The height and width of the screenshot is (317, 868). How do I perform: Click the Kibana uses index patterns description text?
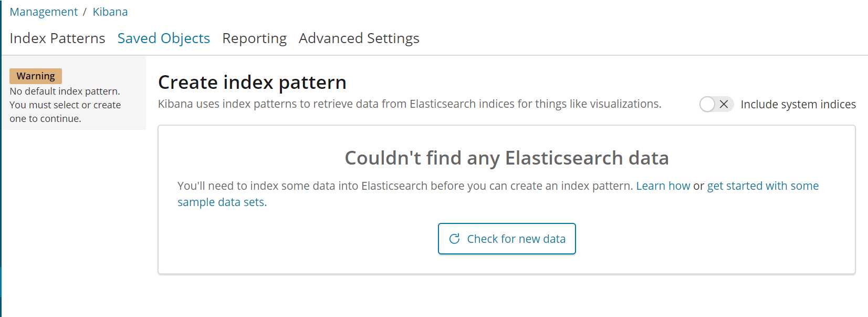pyautogui.click(x=409, y=104)
